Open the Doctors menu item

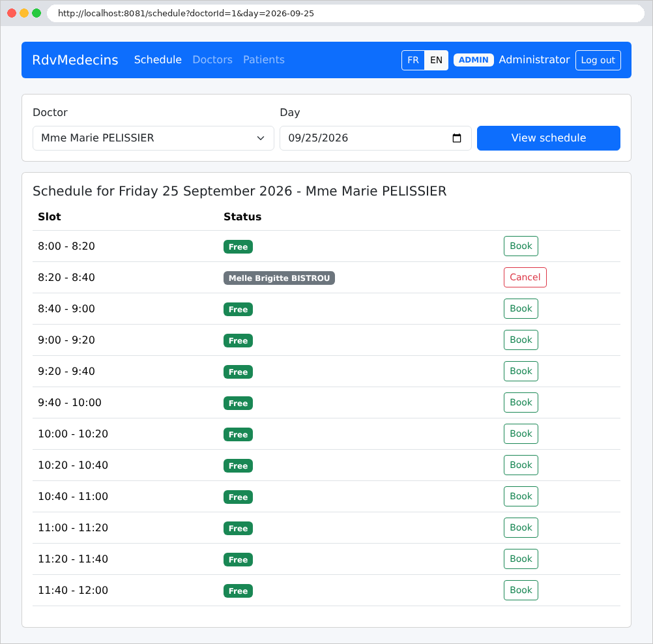212,59
